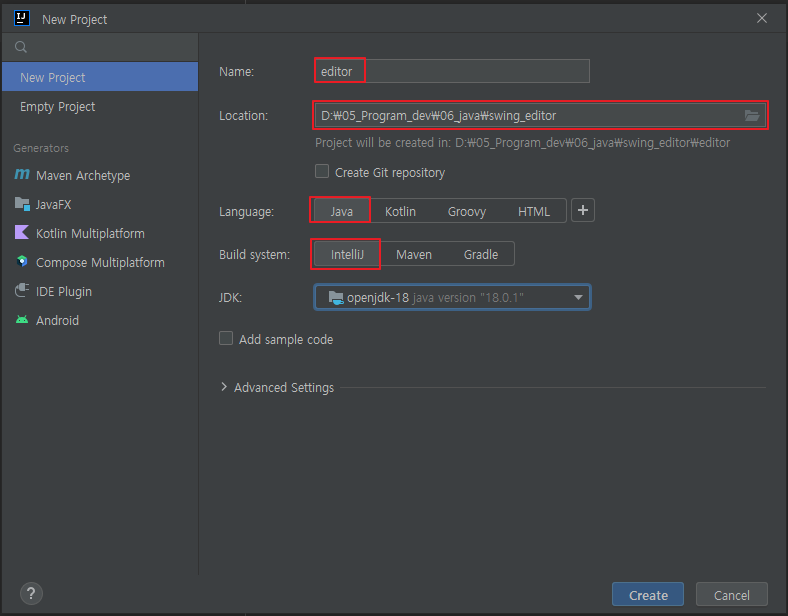788x616 pixels.
Task: Click the "Project will be created in" hint text
Action: pyautogui.click(x=522, y=143)
